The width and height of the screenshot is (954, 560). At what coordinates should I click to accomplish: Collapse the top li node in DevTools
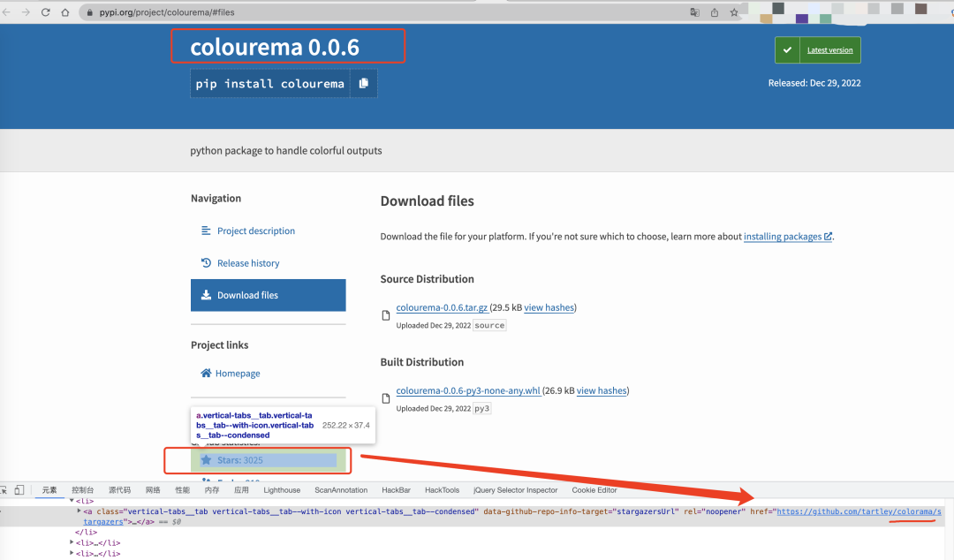[x=72, y=501]
